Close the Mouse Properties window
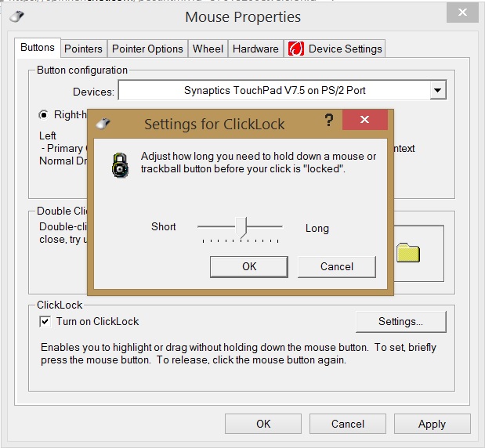Viewport: 485px width, 448px height. [x=462, y=13]
